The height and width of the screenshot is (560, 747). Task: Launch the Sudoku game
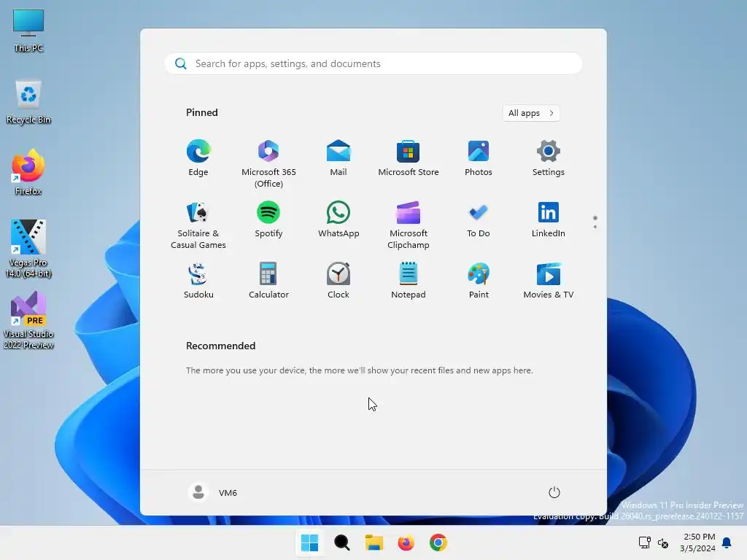198,281
